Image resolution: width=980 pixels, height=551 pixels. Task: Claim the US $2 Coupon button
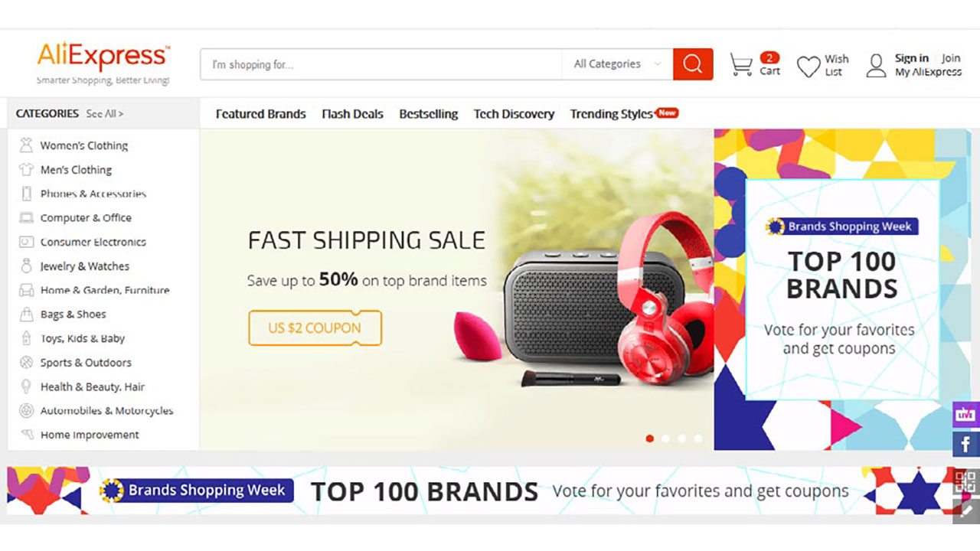click(315, 328)
